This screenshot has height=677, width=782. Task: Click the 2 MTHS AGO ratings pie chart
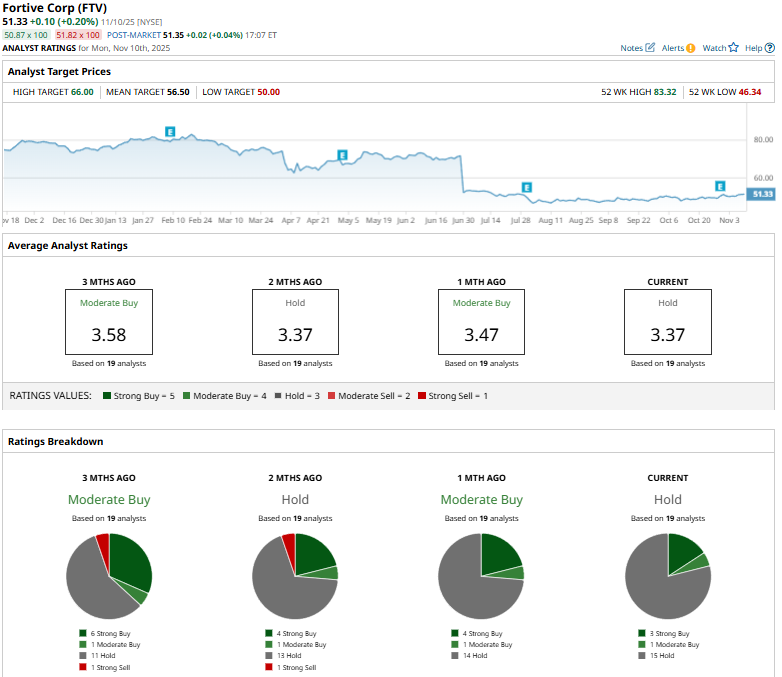pos(295,576)
